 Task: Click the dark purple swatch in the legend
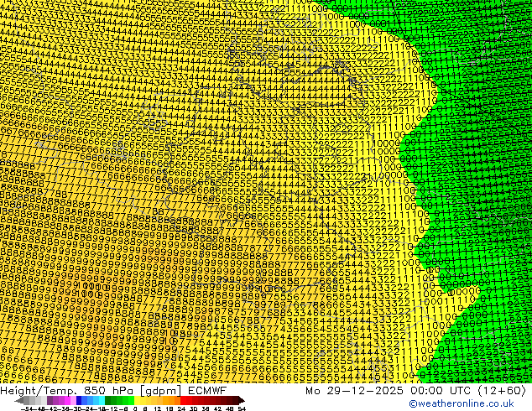click(x=50, y=400)
